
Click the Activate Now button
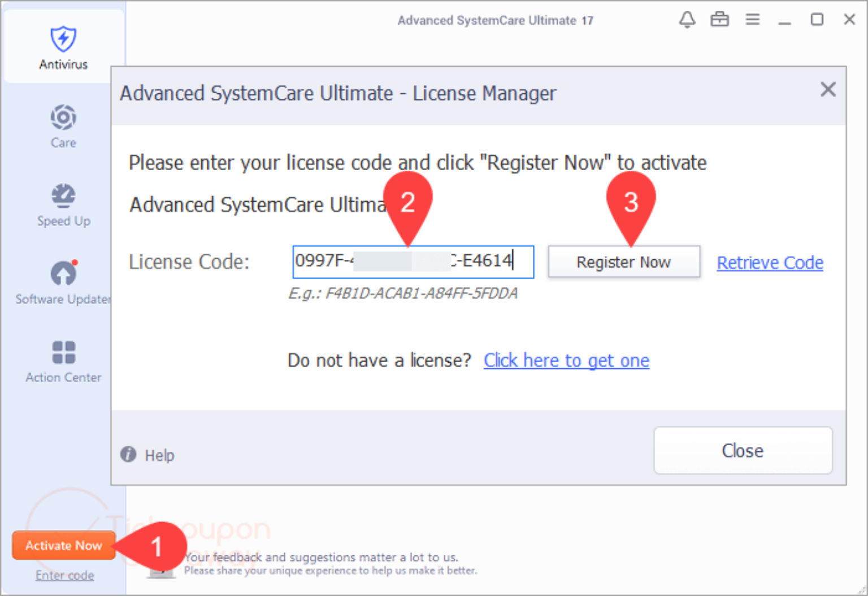tap(63, 545)
